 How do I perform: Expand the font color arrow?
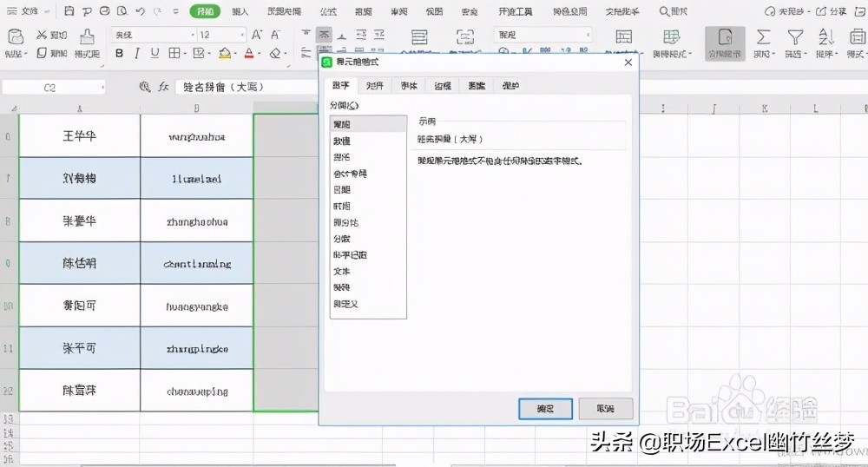pos(259,54)
